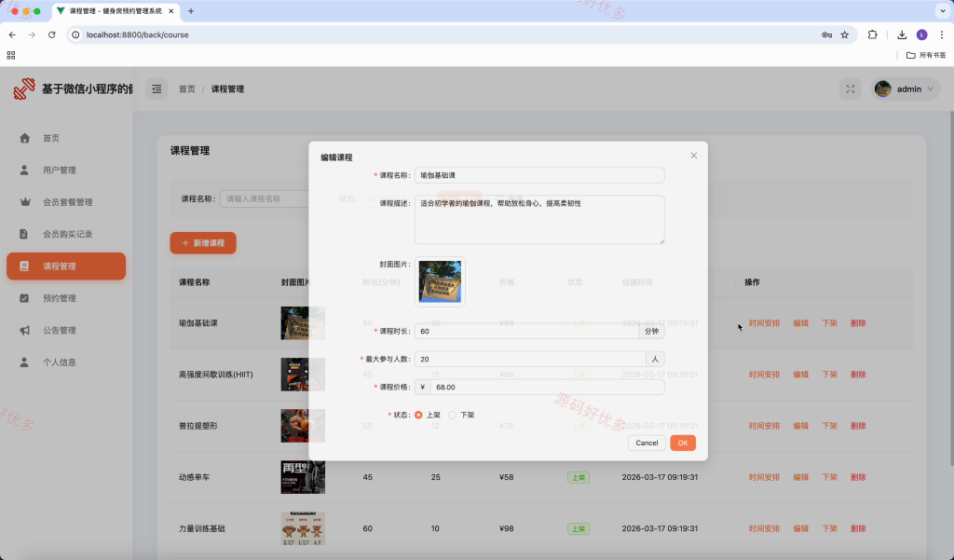Click the Cancel button in dialog

click(x=647, y=443)
